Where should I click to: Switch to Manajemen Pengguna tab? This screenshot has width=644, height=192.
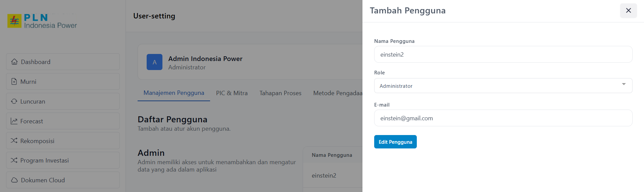174,93
